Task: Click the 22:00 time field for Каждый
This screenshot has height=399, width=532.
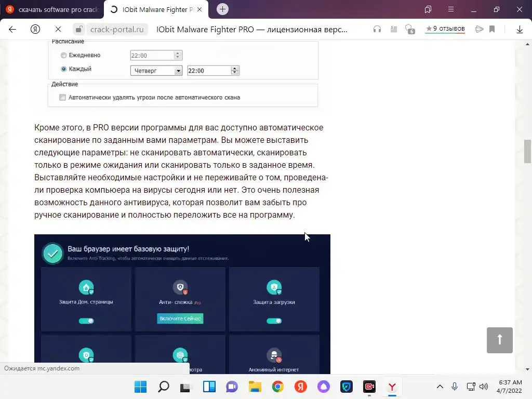Action: click(x=209, y=71)
